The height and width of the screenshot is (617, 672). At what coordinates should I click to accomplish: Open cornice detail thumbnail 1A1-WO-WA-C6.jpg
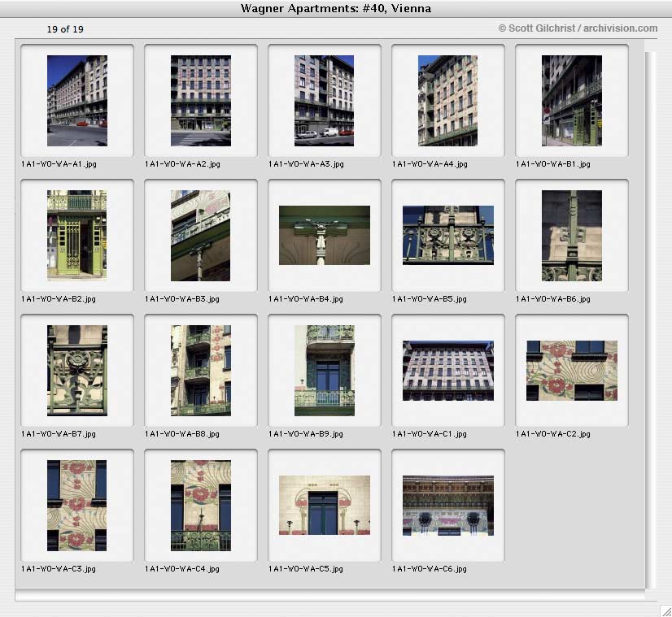point(448,506)
